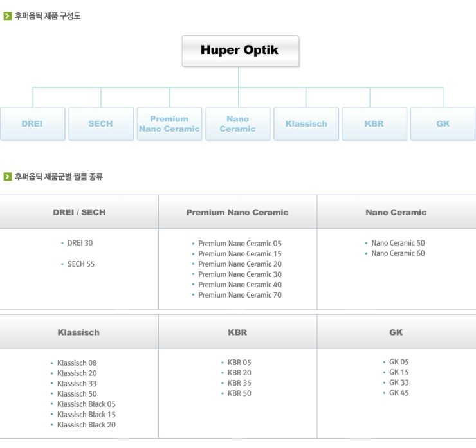Viewport: 476px width, 448px height.
Task: Select Premium Nano Ceramic 40
Action: pyautogui.click(x=240, y=285)
